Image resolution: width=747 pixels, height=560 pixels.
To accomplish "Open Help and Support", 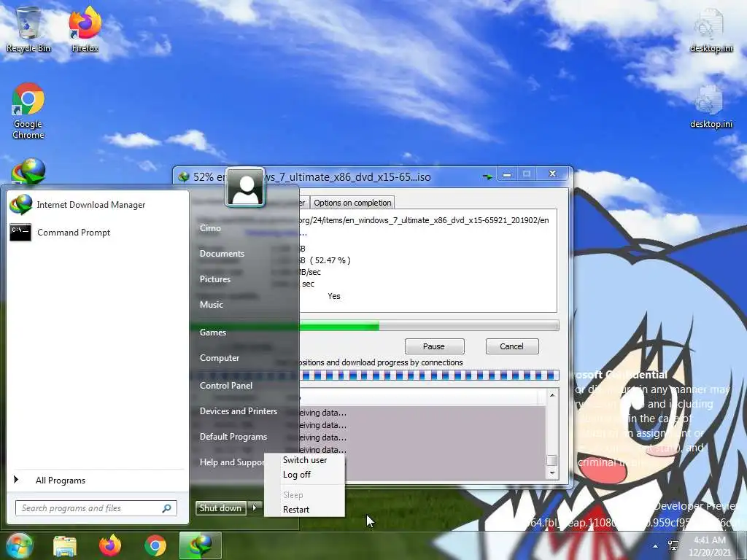I will coord(231,462).
